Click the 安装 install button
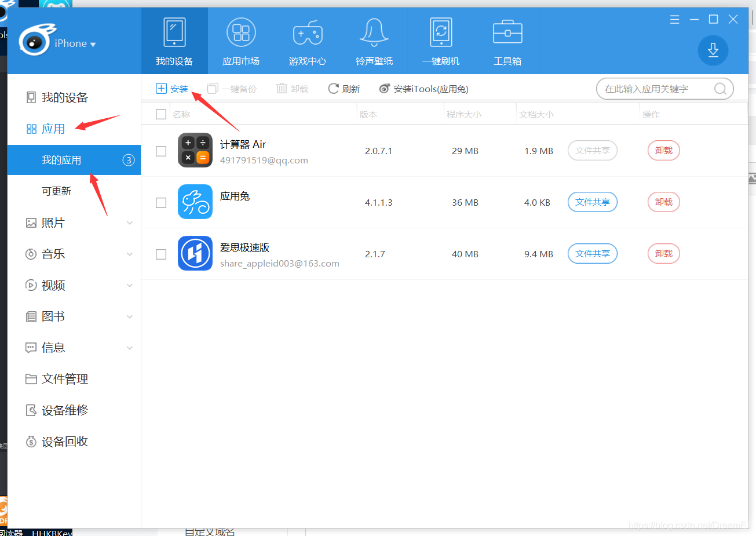Image resolution: width=756 pixels, height=536 pixels. point(172,89)
